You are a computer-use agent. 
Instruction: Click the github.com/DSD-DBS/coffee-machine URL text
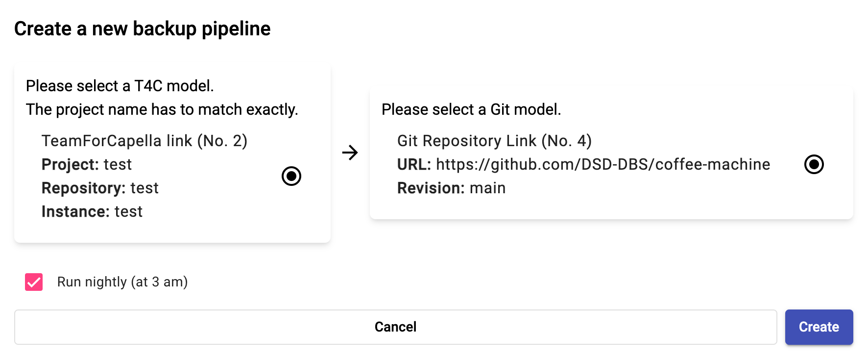tap(603, 164)
